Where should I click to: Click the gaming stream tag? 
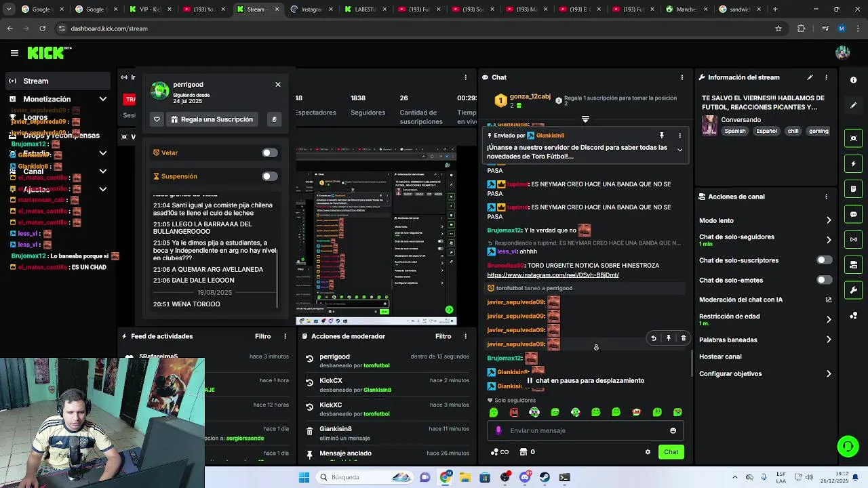[818, 131]
